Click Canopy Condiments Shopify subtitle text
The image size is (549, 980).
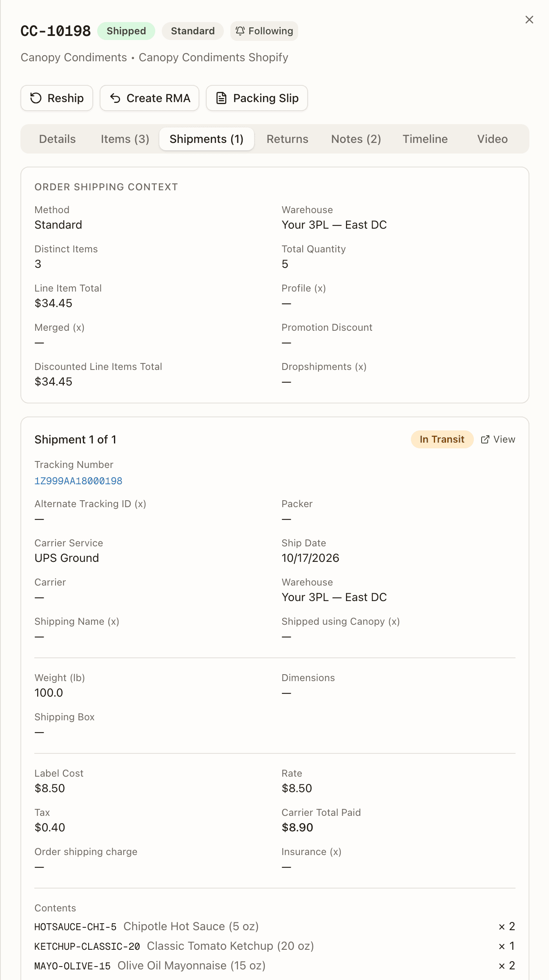pos(213,58)
